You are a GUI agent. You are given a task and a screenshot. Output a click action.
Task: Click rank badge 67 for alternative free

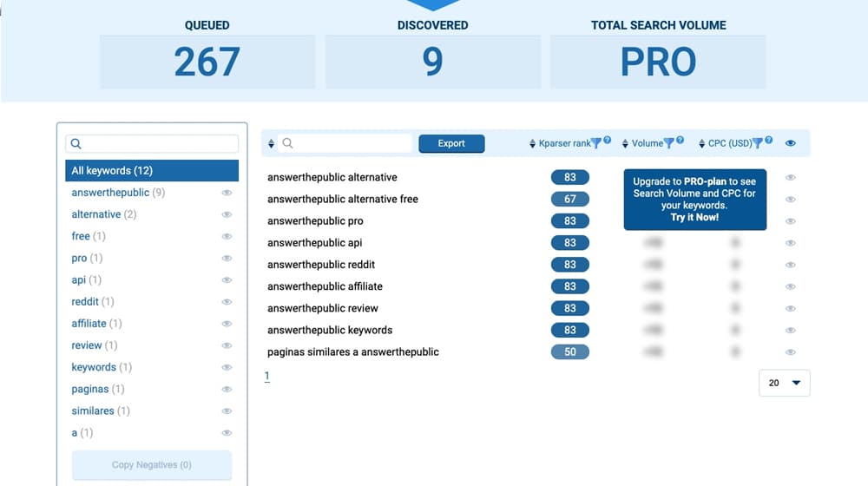[x=570, y=200]
